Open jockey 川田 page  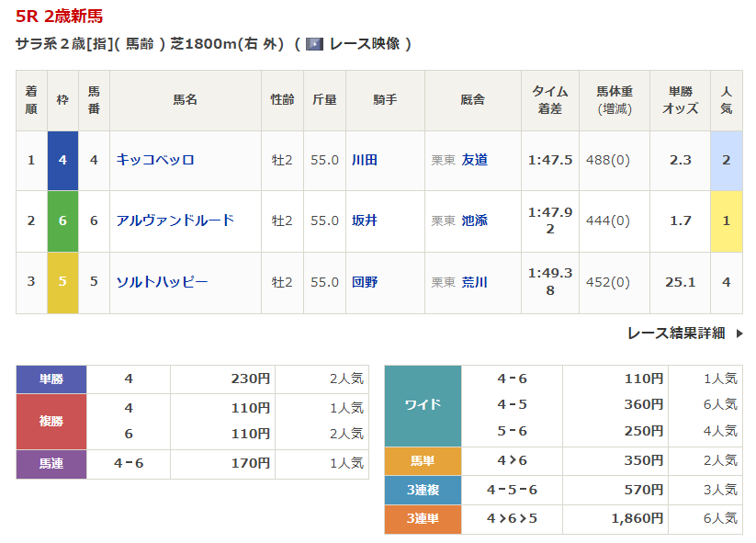(x=365, y=160)
